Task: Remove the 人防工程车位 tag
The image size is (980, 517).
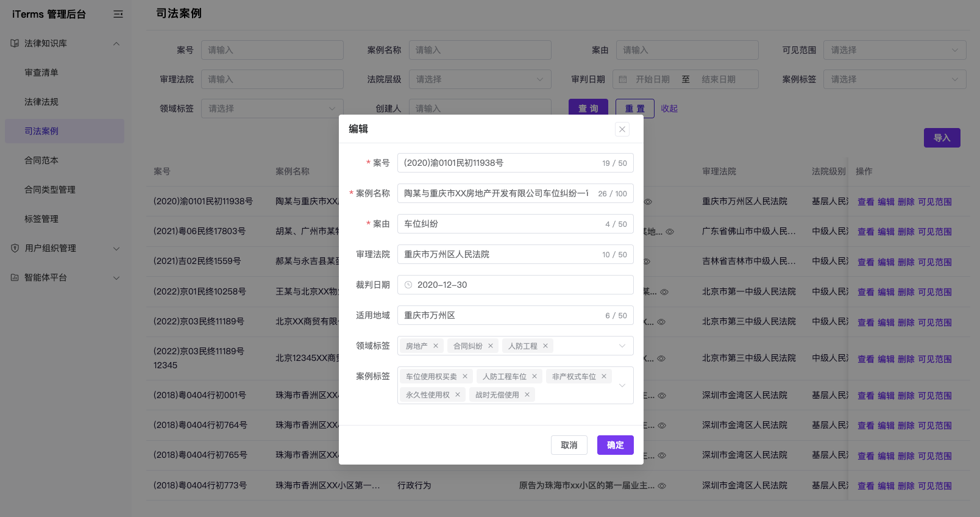Action: [534, 376]
